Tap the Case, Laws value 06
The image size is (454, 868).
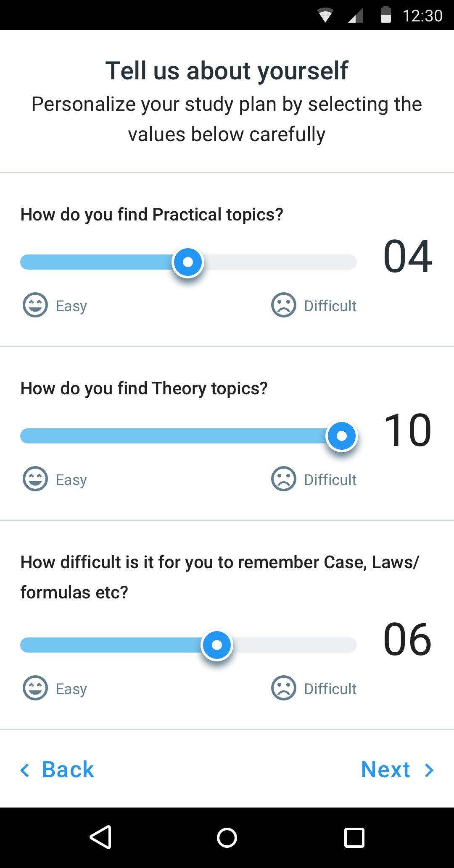pos(407,639)
